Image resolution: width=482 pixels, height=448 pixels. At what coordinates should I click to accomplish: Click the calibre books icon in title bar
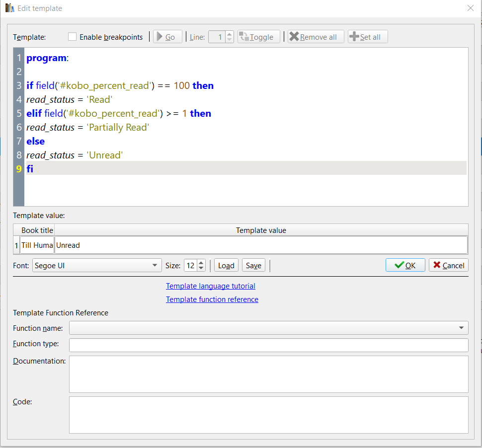(x=9, y=8)
